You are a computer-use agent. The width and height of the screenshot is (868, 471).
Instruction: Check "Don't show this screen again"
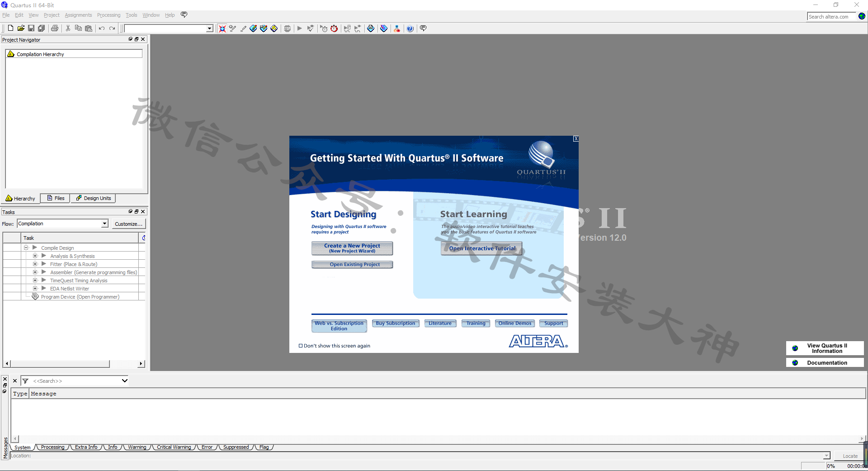point(301,346)
